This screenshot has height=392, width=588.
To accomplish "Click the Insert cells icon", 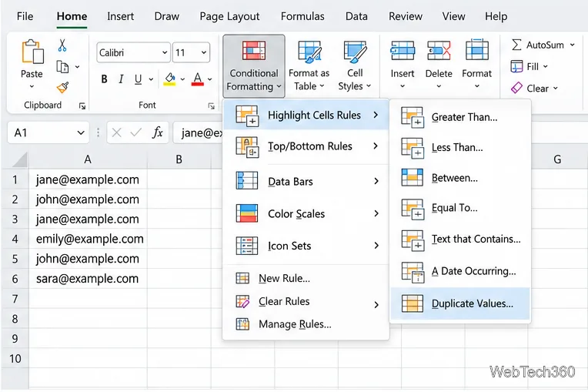I will [x=403, y=50].
